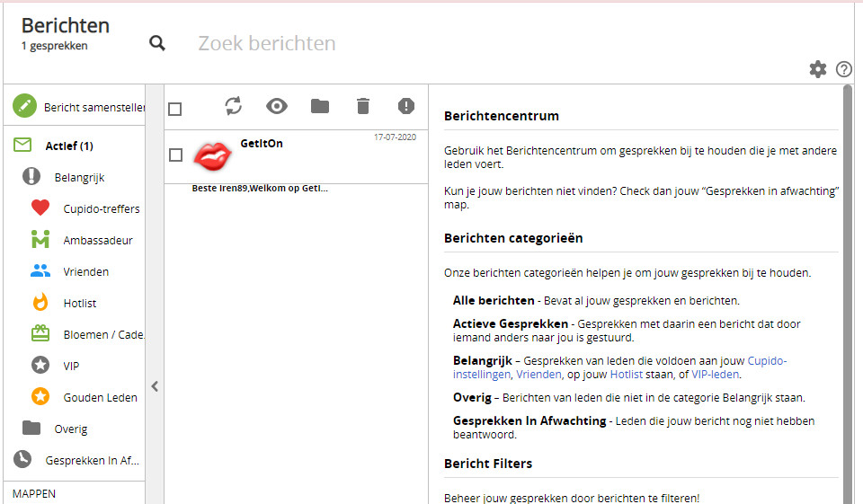Image resolution: width=863 pixels, height=504 pixels.
Task: Expand the Belangrijk category
Action: (x=79, y=177)
